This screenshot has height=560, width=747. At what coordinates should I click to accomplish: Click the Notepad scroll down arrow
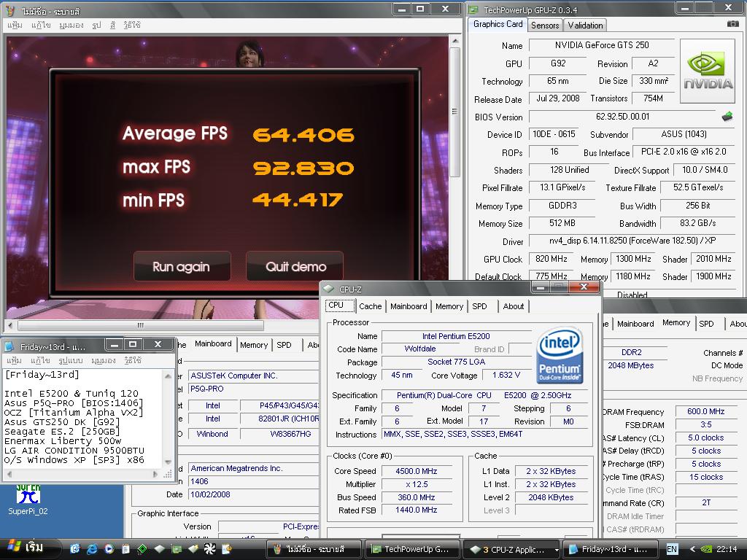pos(168,462)
